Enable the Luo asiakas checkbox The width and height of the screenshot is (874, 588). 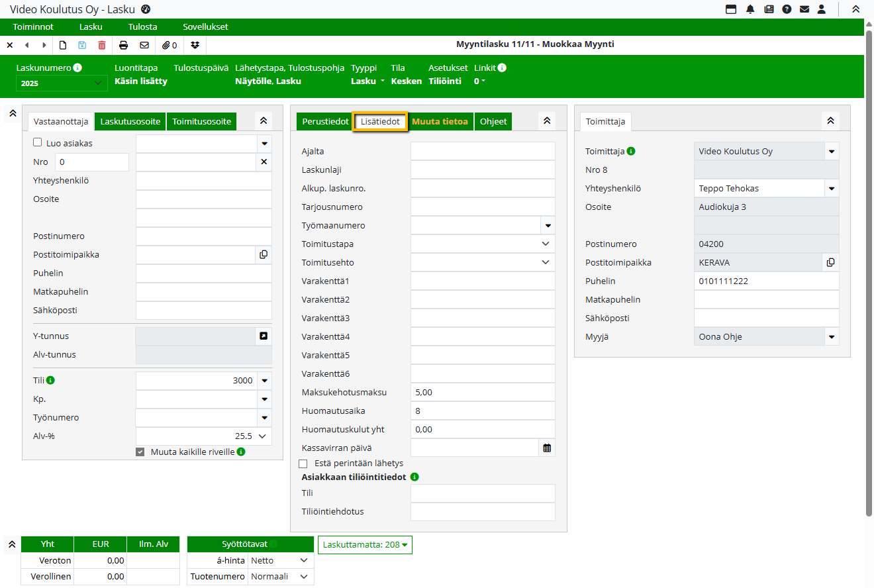(x=38, y=142)
